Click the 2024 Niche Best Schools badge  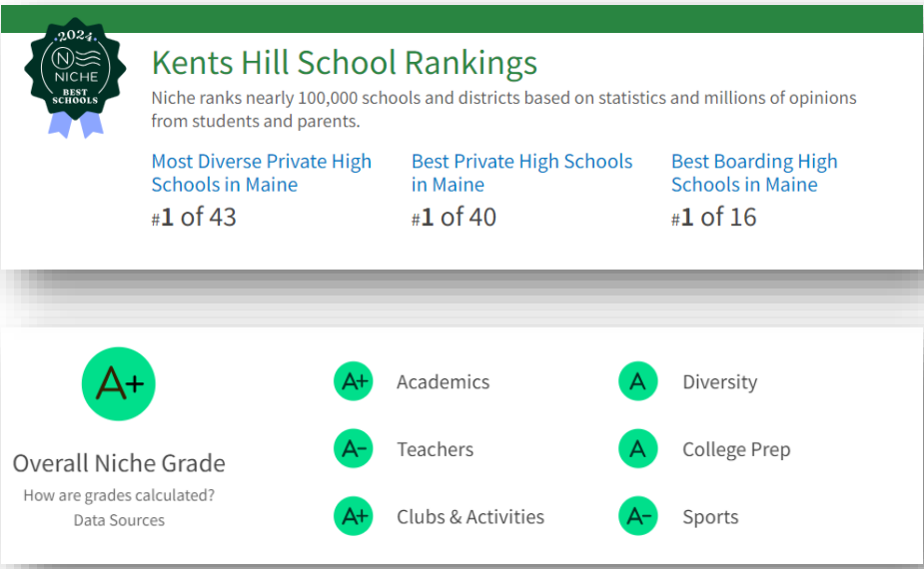click(75, 77)
